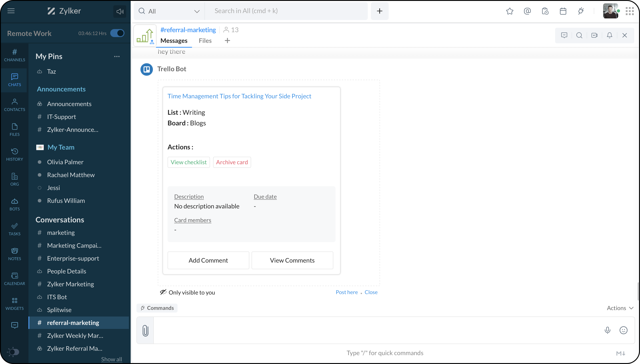Open starred messages icon

(x=510, y=11)
